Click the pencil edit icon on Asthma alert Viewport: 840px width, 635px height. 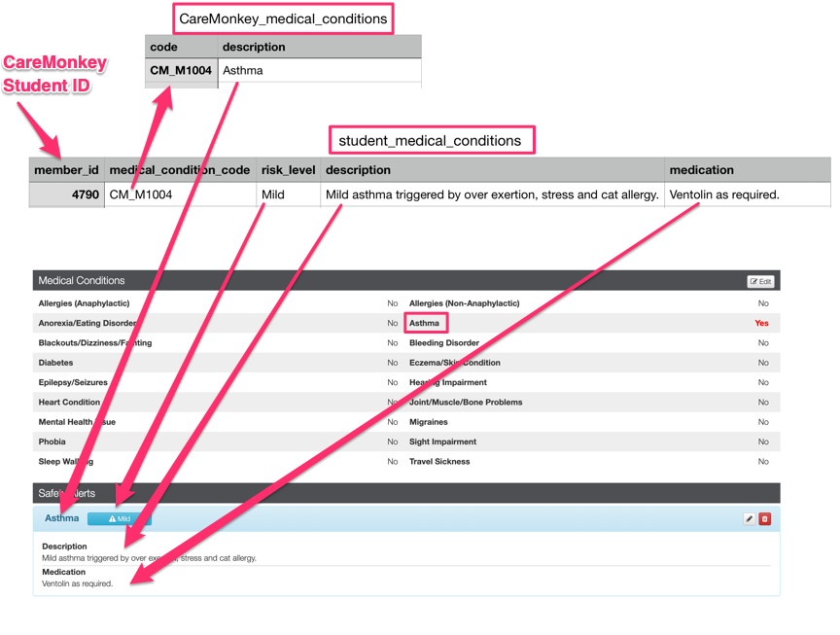749,518
